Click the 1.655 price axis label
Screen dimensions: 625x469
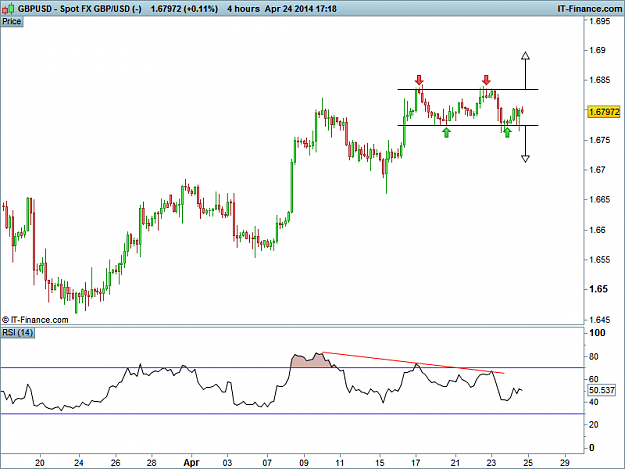[x=600, y=260]
